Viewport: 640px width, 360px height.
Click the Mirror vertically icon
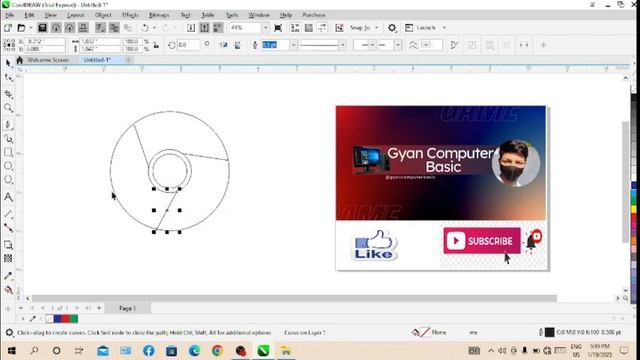237,45
